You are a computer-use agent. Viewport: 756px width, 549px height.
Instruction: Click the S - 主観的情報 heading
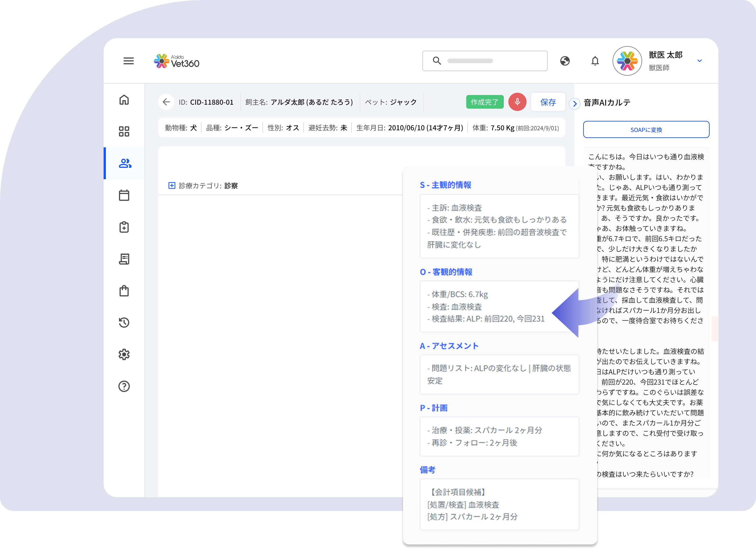point(445,185)
